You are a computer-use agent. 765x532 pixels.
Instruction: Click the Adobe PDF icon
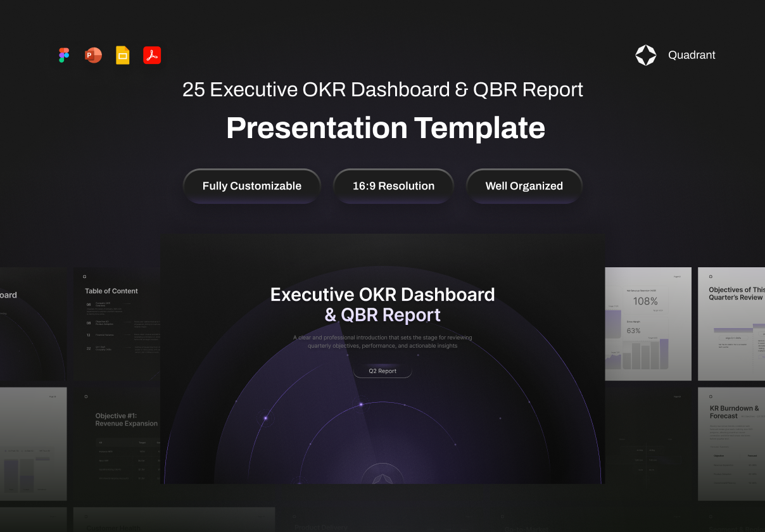[x=152, y=55]
